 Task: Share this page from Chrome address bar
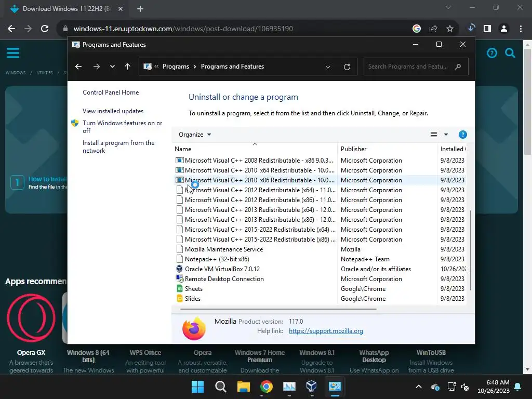pos(433,29)
